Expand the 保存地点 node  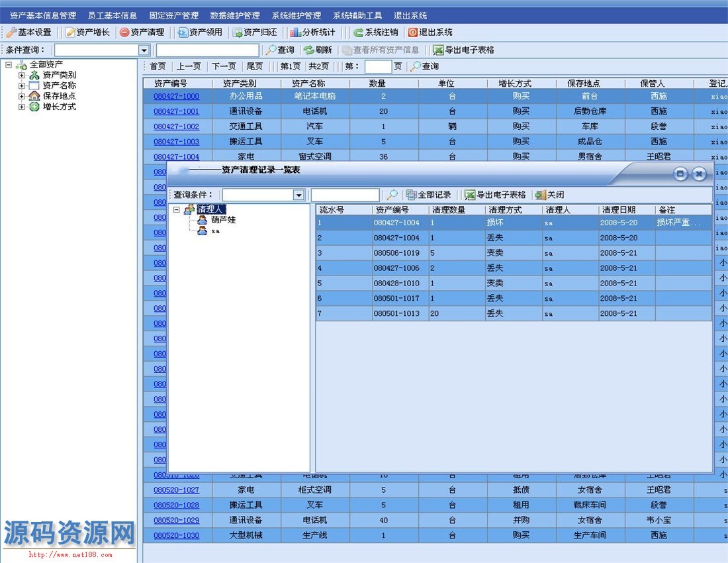pos(21,96)
